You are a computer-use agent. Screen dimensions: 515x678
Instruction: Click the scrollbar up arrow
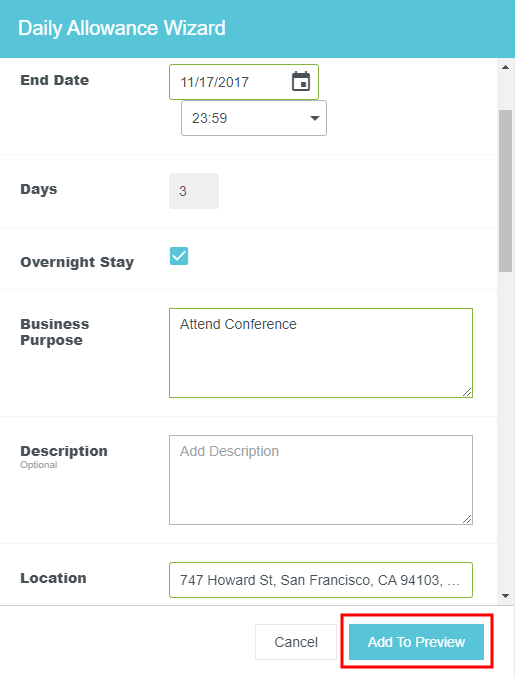(505, 67)
